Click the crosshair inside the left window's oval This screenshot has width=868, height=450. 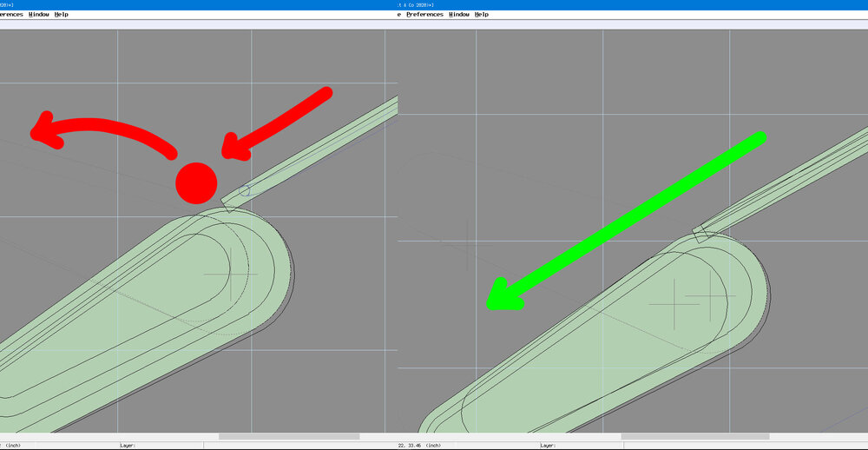click(x=230, y=274)
